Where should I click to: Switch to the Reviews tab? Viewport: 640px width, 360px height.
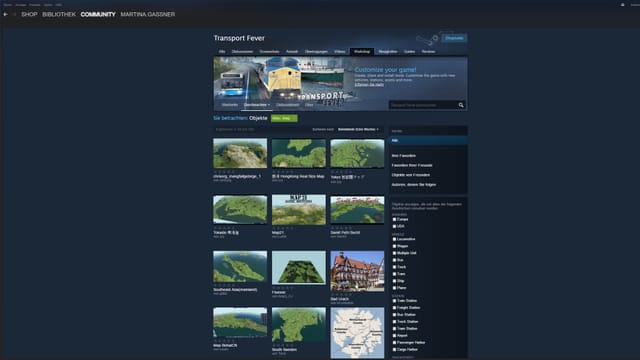click(428, 52)
